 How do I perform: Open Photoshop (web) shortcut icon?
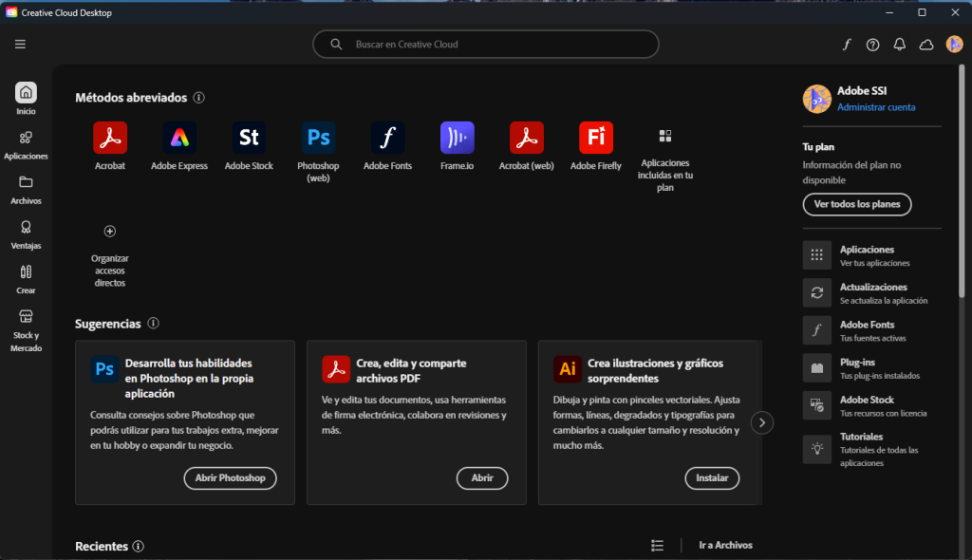click(318, 139)
